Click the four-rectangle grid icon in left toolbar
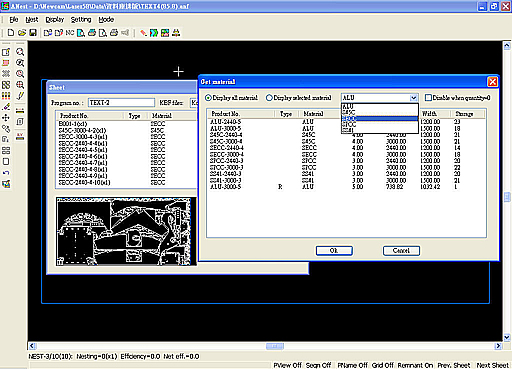The image size is (512, 369). coord(6,151)
